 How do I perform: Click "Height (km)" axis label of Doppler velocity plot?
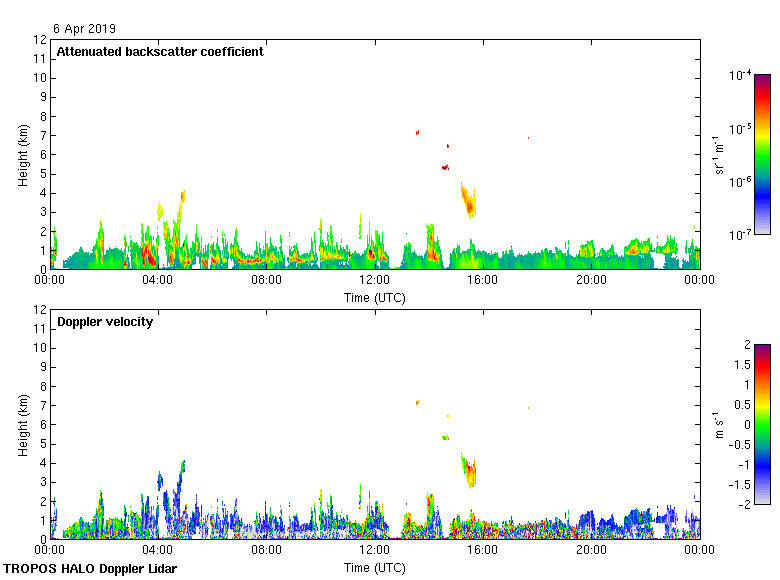23,424
